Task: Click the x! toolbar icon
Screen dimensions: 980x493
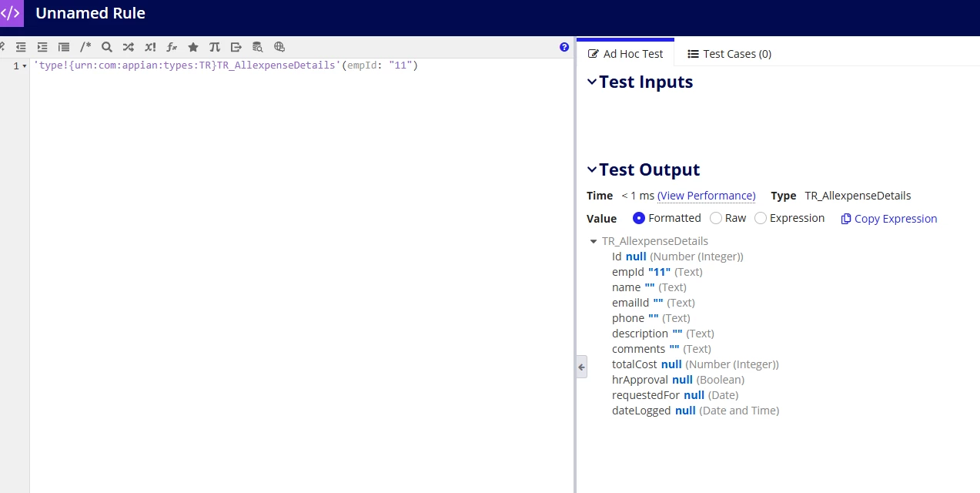Action: [x=150, y=47]
